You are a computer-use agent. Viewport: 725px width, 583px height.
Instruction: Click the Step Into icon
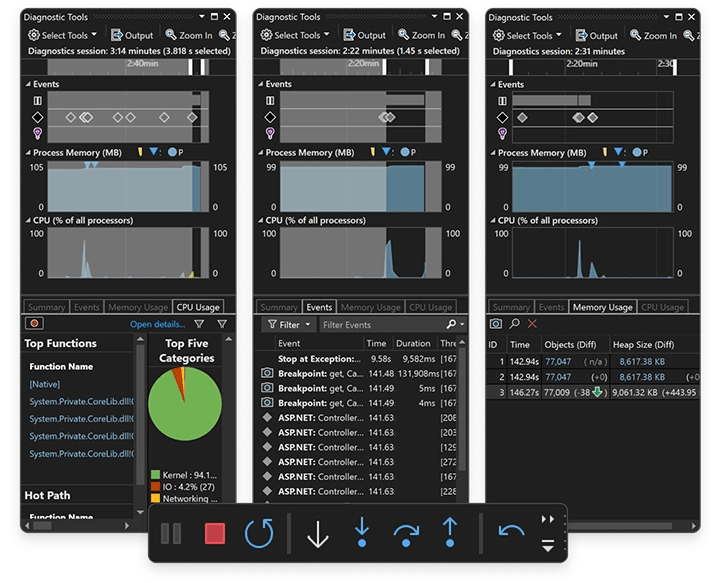point(362,532)
